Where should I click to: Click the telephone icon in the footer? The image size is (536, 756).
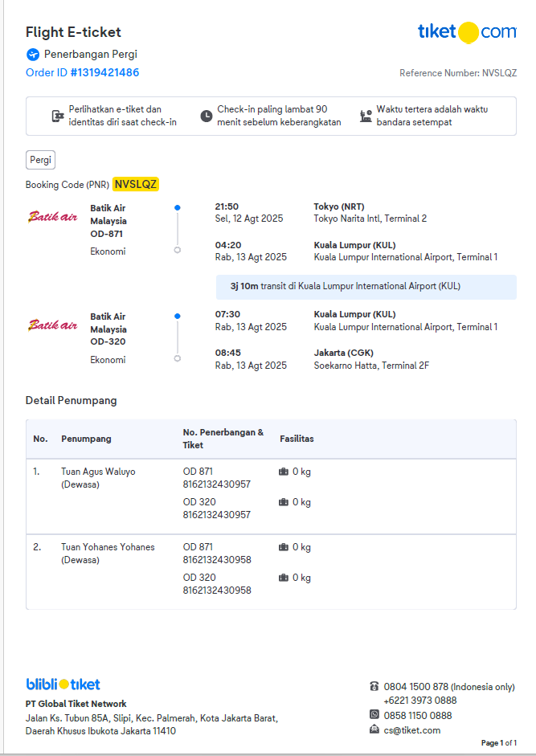click(x=374, y=686)
